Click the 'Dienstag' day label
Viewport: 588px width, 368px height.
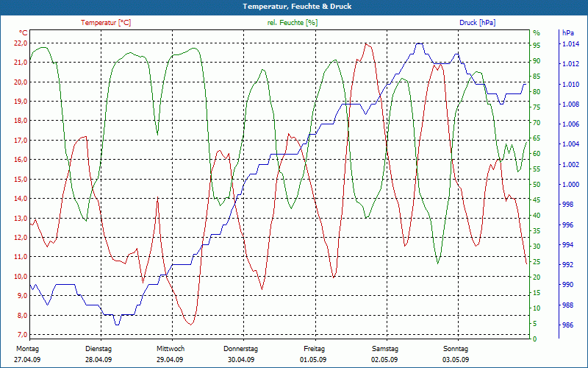[x=98, y=349]
